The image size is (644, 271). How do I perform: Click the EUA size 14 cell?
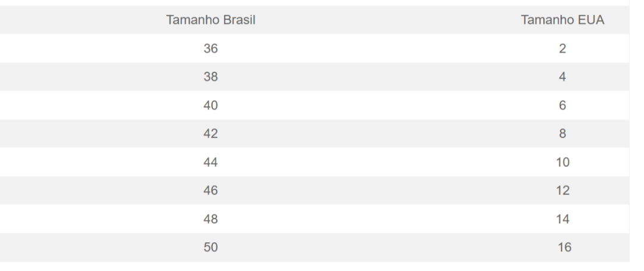tap(563, 219)
